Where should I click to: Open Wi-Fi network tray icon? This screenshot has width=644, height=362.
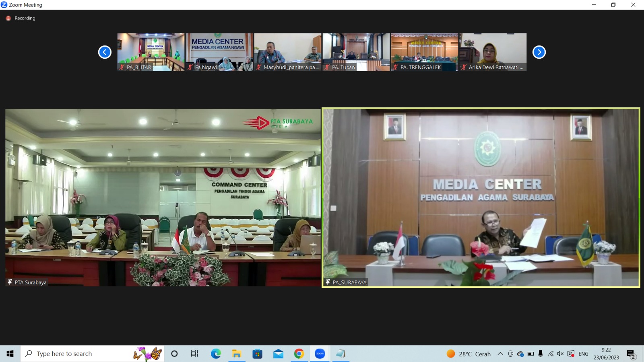point(551,354)
